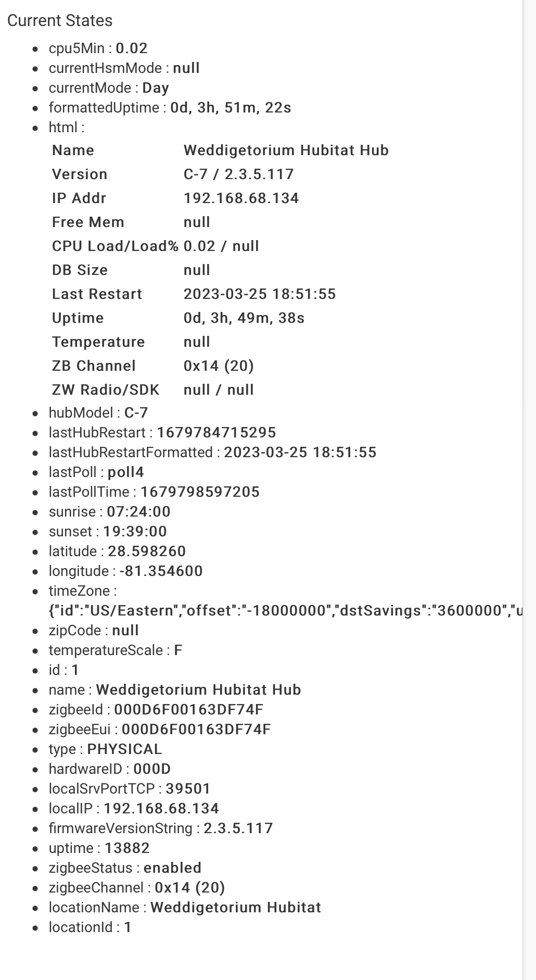Click the zigbeeStatus enabled entry
536x980 pixels.
tap(125, 868)
